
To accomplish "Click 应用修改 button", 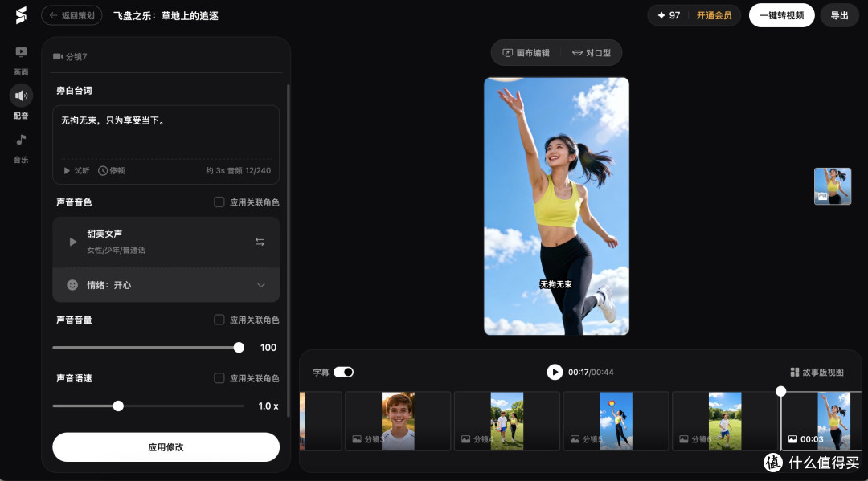I will pyautogui.click(x=166, y=446).
